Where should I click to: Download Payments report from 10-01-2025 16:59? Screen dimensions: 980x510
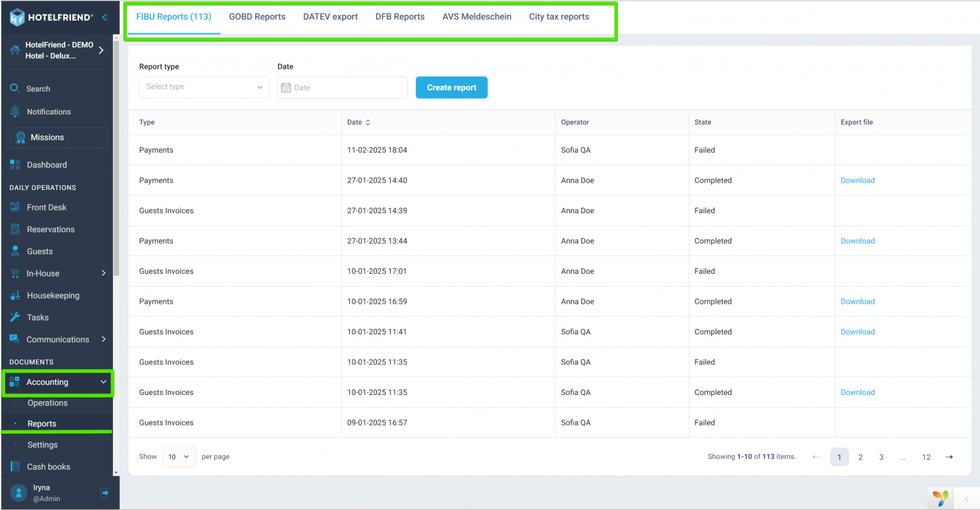tap(857, 302)
